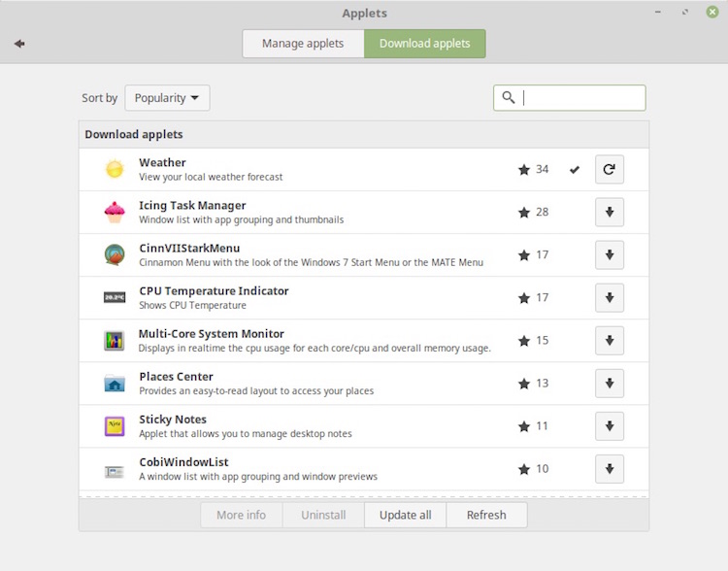Screen dimensions: 728x571
Task: Update the Weather applet with reload button
Action: tap(610, 170)
